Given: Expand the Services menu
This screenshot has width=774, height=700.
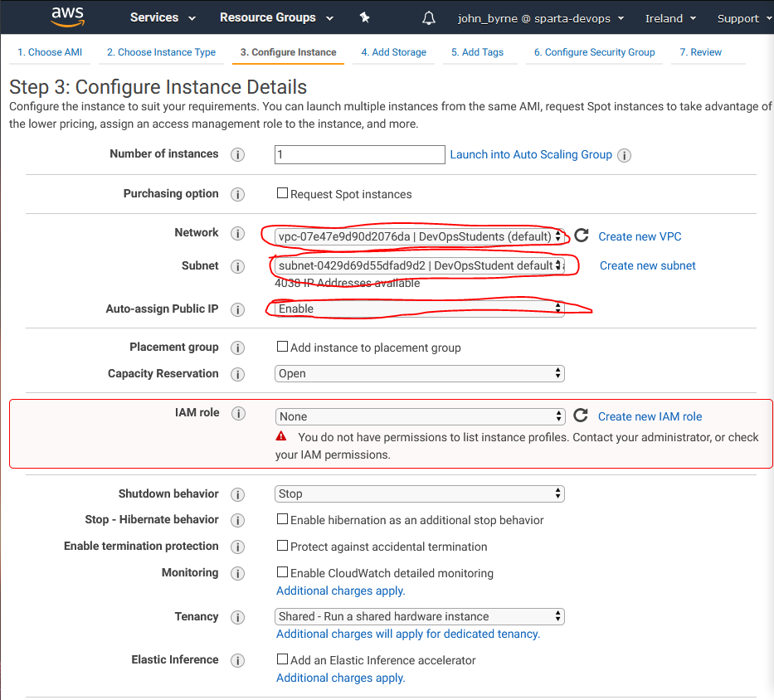Looking at the screenshot, I should (163, 17).
